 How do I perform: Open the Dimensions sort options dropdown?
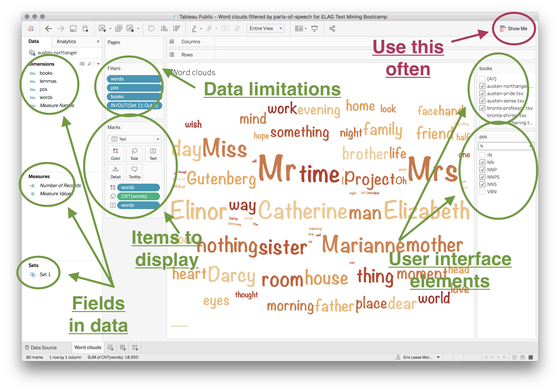98,64
